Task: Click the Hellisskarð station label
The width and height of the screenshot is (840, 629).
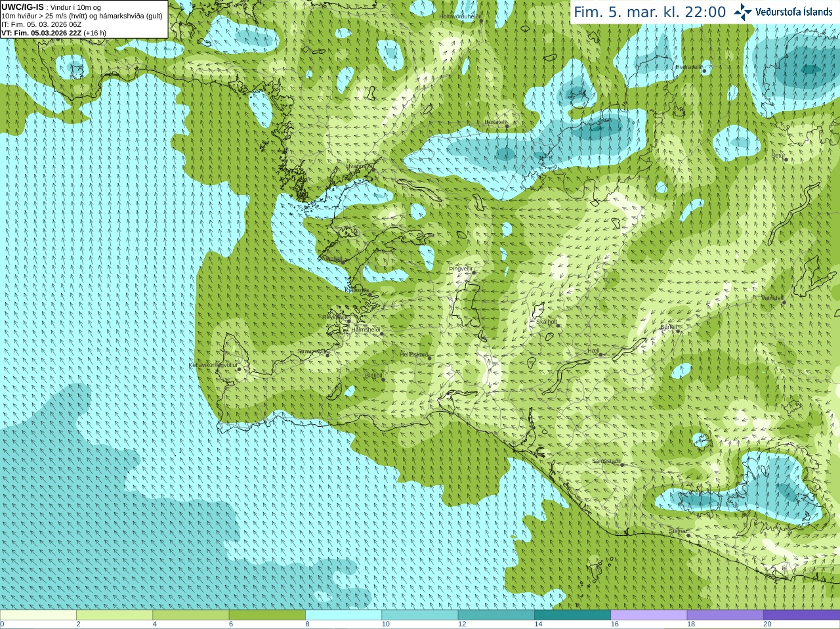Action: coord(414,355)
